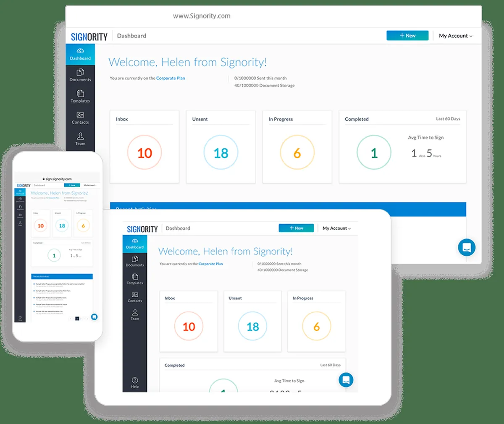Viewport: 504px width, 424px height.
Task: Click 'Avg Time to Sign' in tablet window
Action: pyautogui.click(x=289, y=381)
